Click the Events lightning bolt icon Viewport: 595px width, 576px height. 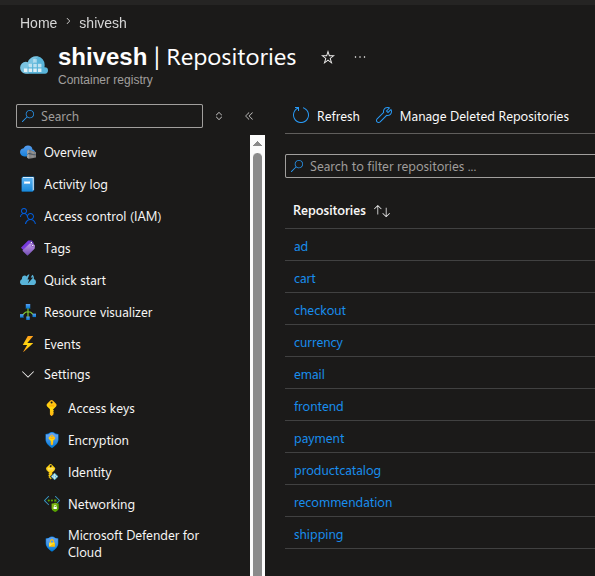[x=28, y=344]
